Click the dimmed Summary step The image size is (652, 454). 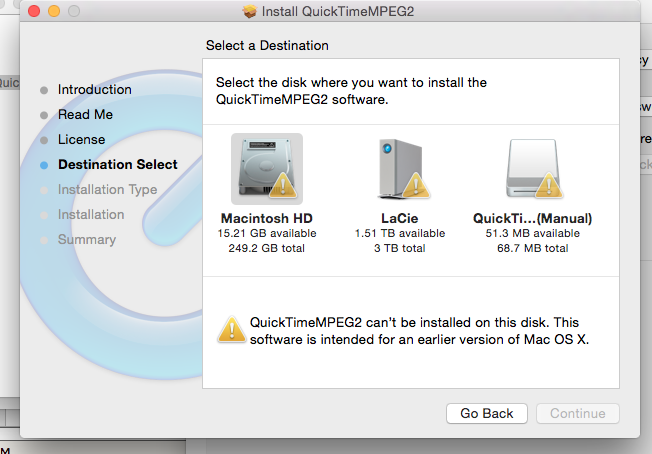pyautogui.click(x=87, y=239)
